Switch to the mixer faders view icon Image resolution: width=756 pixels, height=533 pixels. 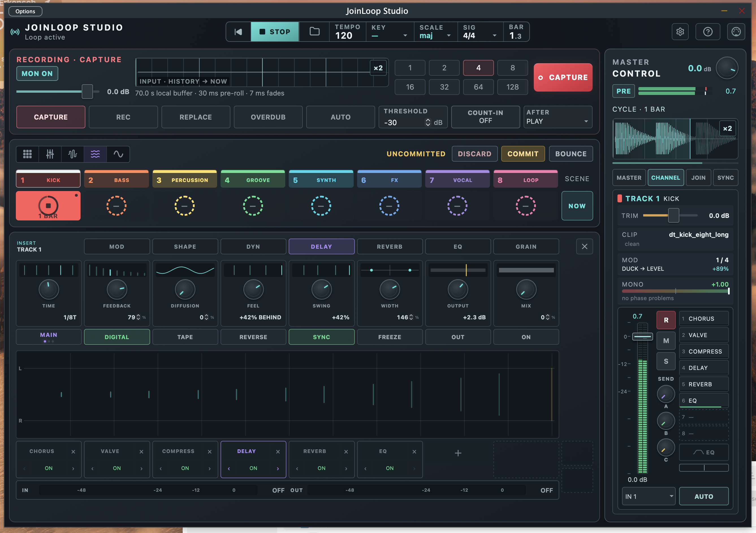50,154
